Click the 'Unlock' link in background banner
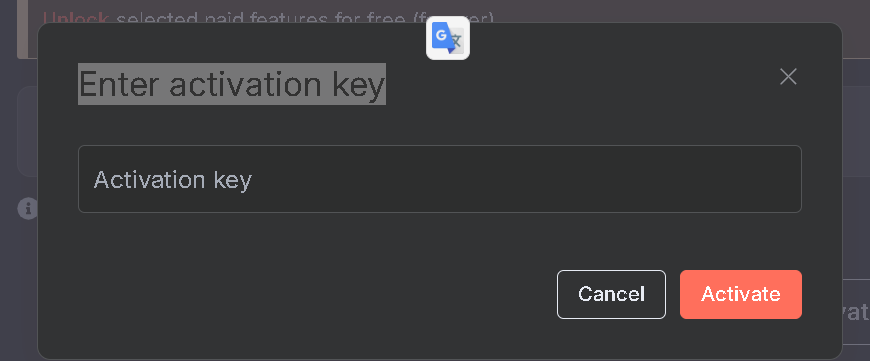 tap(75, 19)
